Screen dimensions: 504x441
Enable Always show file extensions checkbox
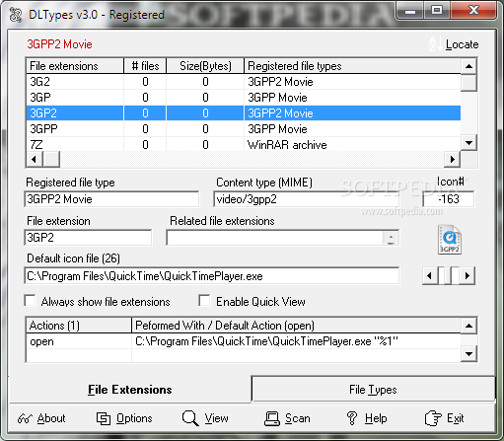pos(31,301)
